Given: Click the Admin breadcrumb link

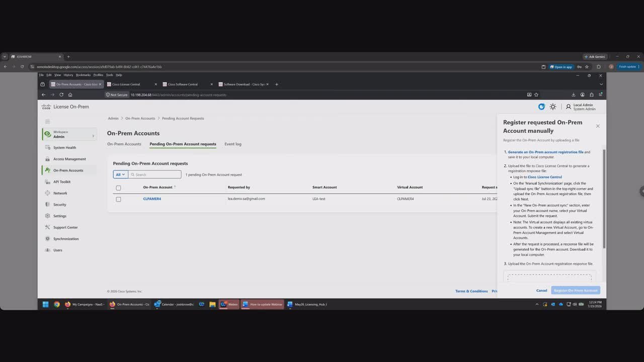Looking at the screenshot, I should pyautogui.click(x=113, y=119).
